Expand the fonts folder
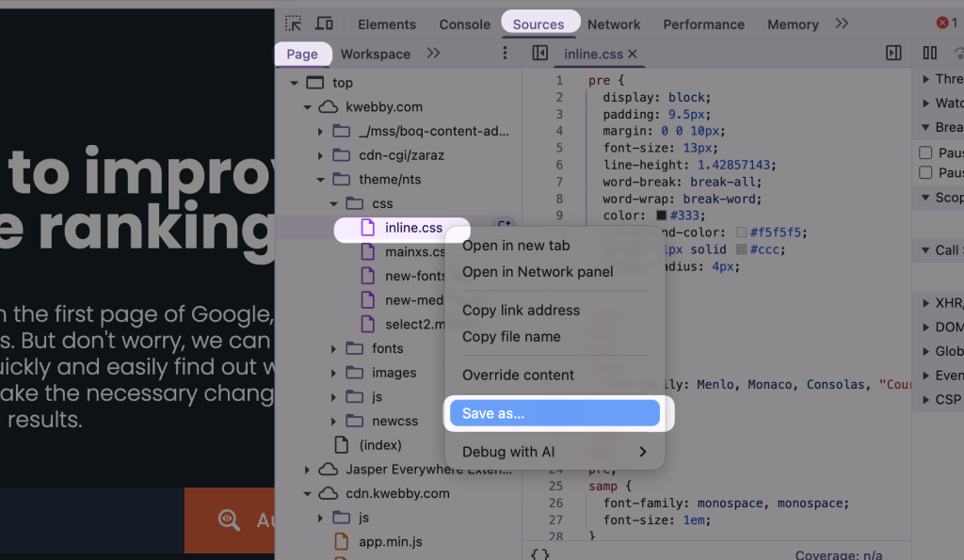964x560 pixels. [x=332, y=348]
